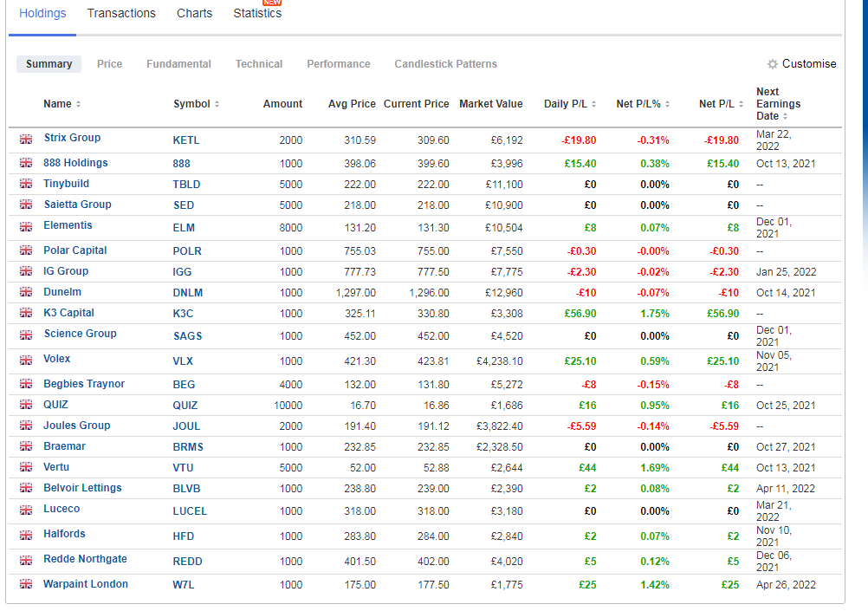Image resolution: width=868 pixels, height=611 pixels.
Task: Click the Jan 25, 2022 earnings date
Action: coord(786,272)
